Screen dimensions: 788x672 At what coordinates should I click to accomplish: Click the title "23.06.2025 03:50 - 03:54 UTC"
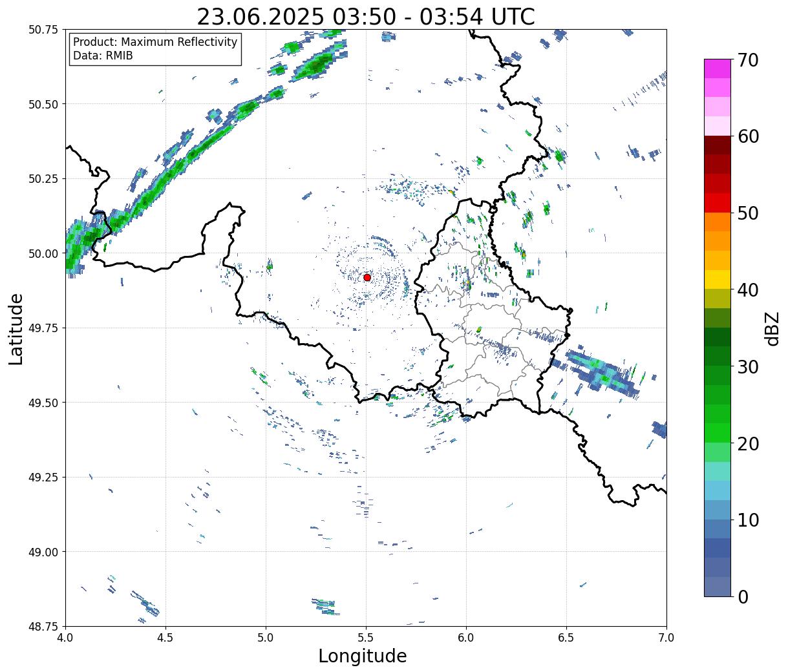tap(365, 17)
